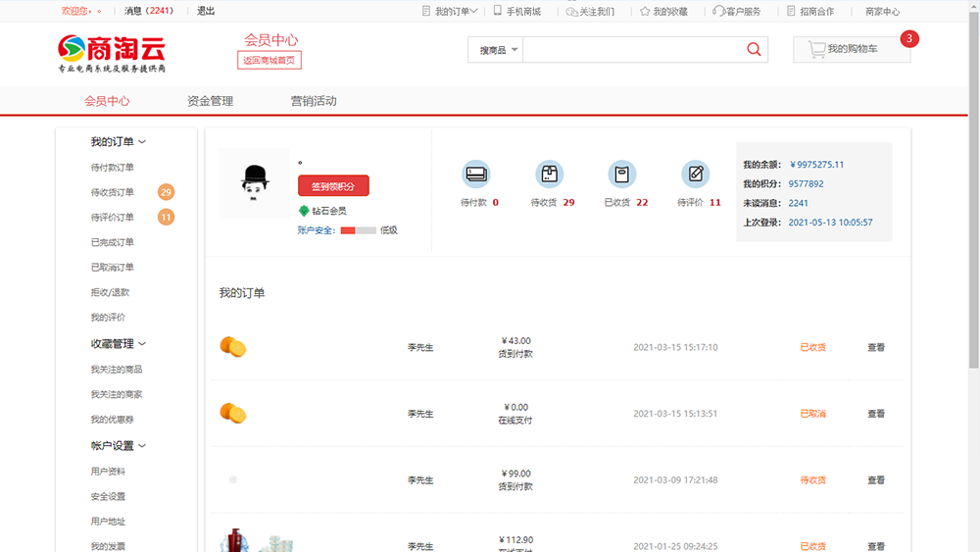Open the 搜商品 search type dropdown
The height and width of the screenshot is (552, 980).
499,50
